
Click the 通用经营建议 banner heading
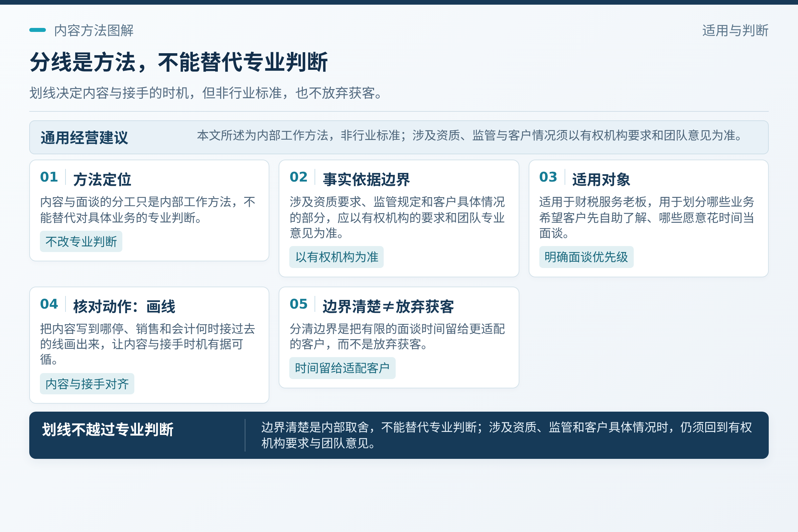pos(84,138)
